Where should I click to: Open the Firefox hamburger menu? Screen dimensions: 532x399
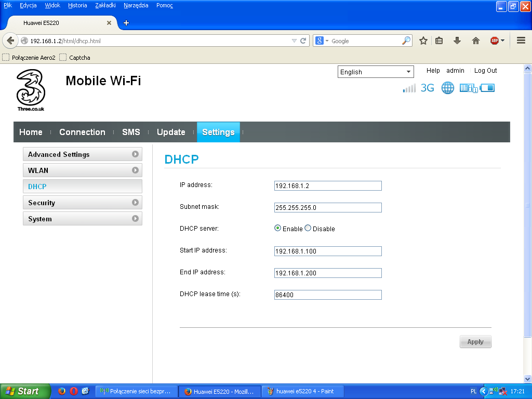(x=521, y=41)
